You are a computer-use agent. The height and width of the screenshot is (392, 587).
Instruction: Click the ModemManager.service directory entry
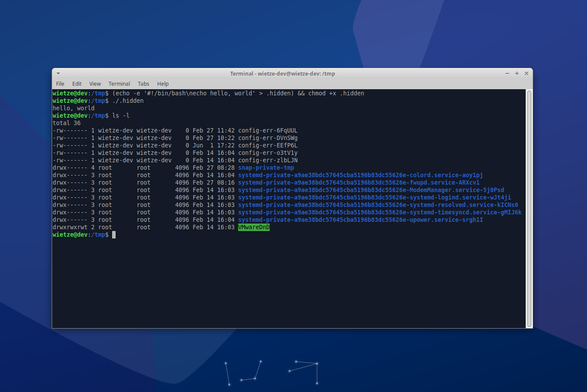pyautogui.click(x=371, y=190)
